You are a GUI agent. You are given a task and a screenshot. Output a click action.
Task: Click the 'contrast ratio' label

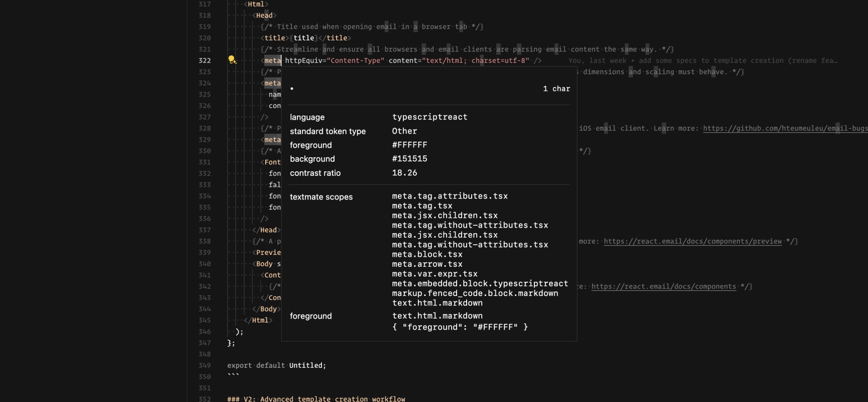315,173
